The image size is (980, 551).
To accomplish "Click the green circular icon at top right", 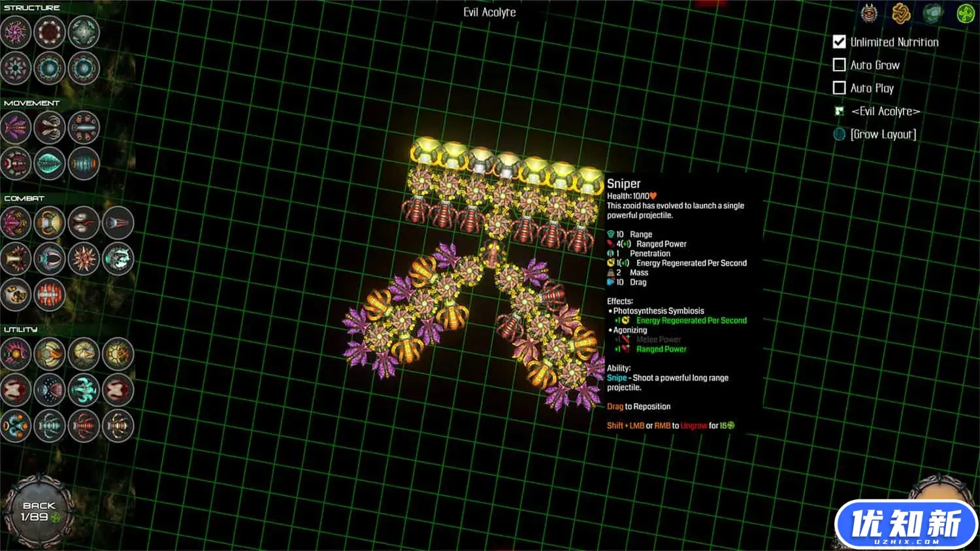I will (x=965, y=13).
